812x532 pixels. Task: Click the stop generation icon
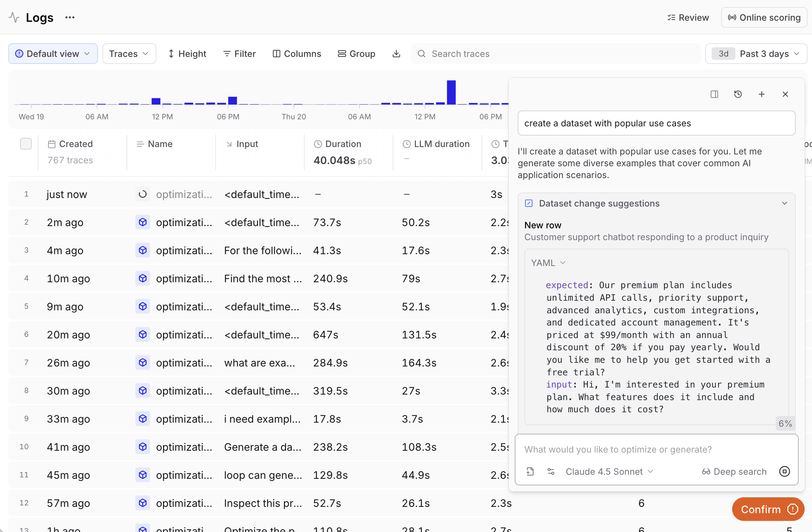(785, 471)
